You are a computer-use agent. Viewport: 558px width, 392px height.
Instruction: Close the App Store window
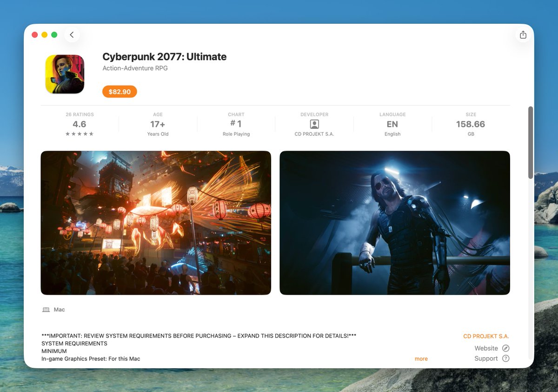(34, 35)
